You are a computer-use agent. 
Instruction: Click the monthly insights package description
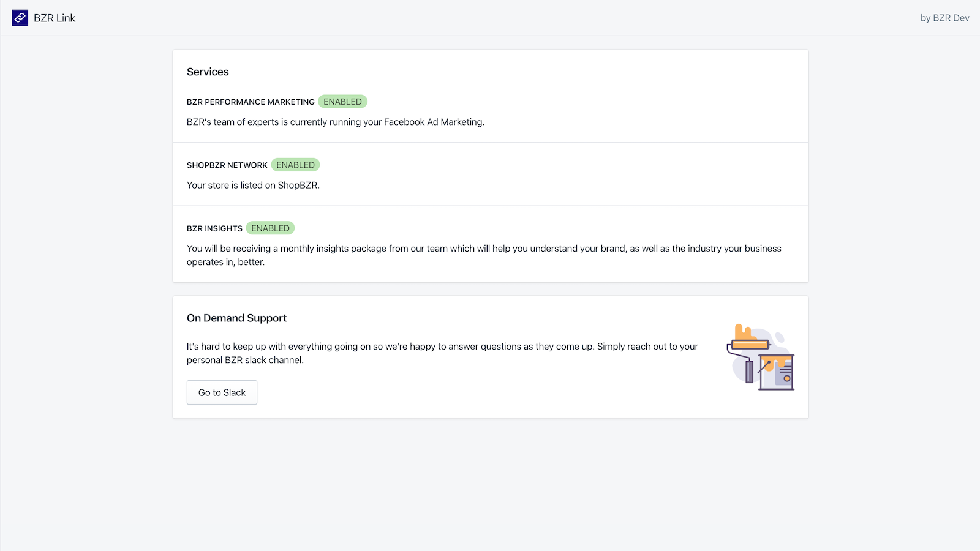[484, 255]
